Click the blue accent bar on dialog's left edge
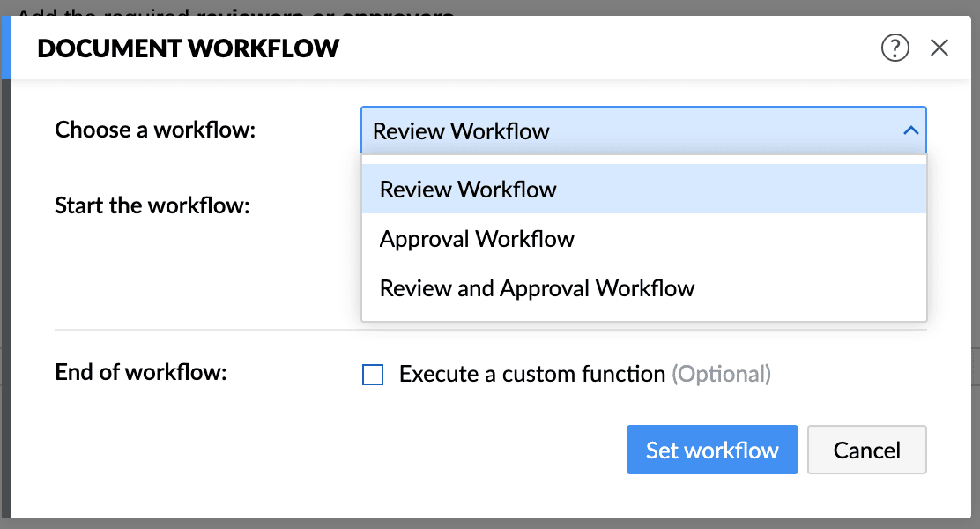The width and height of the screenshot is (980, 529). [4, 48]
